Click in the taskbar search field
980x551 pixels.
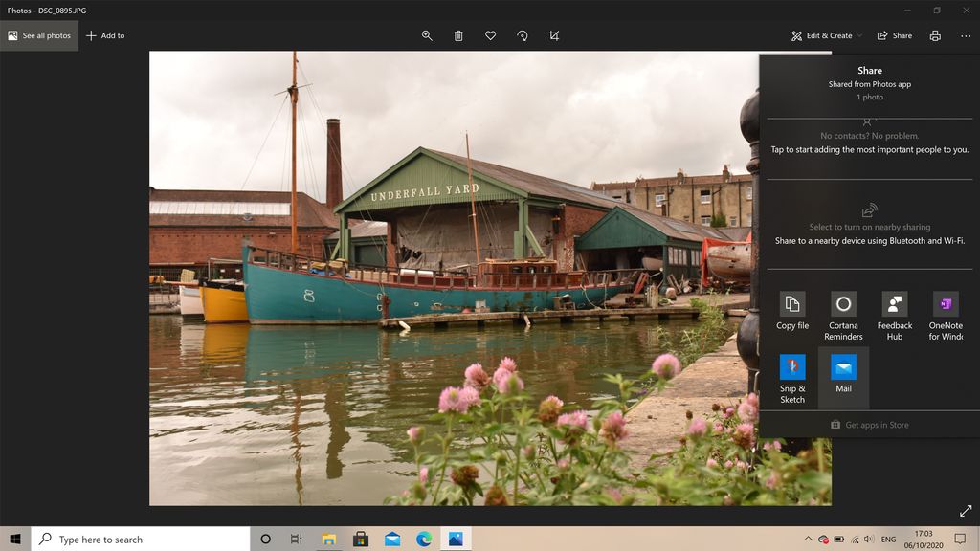coord(134,539)
